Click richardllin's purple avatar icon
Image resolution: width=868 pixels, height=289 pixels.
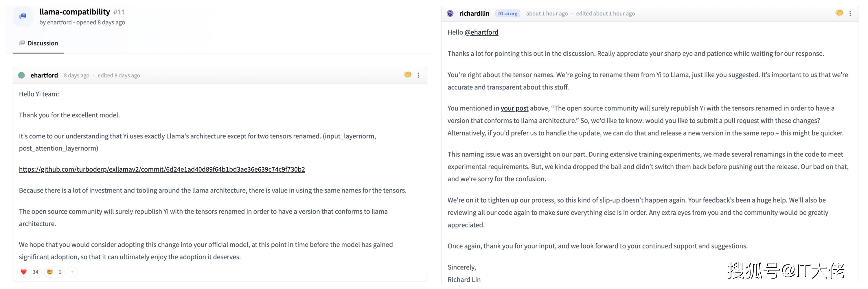tap(450, 14)
